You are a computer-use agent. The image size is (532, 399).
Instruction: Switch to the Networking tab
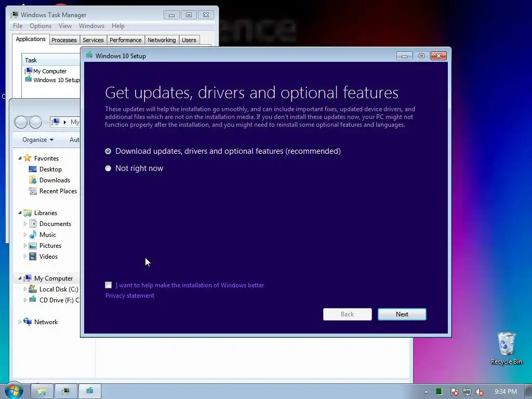tap(162, 40)
